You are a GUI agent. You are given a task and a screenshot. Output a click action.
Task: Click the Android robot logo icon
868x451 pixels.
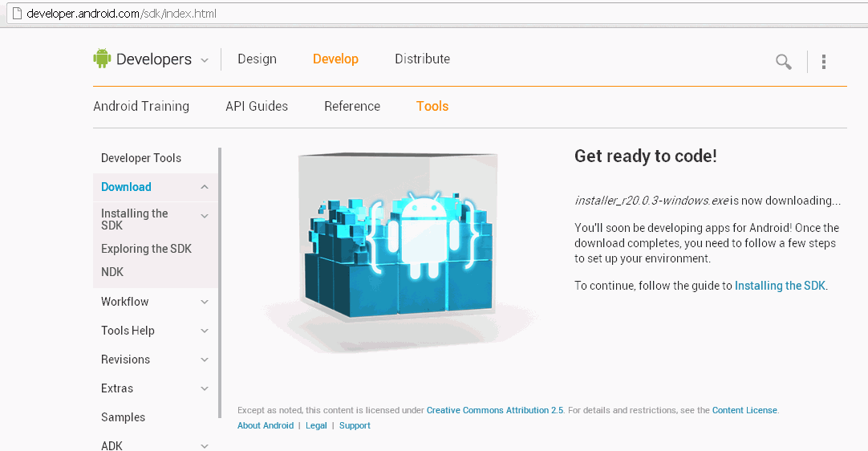(x=102, y=58)
